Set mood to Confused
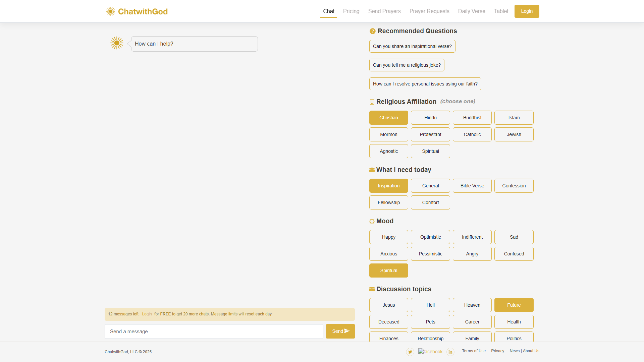 (x=514, y=254)
